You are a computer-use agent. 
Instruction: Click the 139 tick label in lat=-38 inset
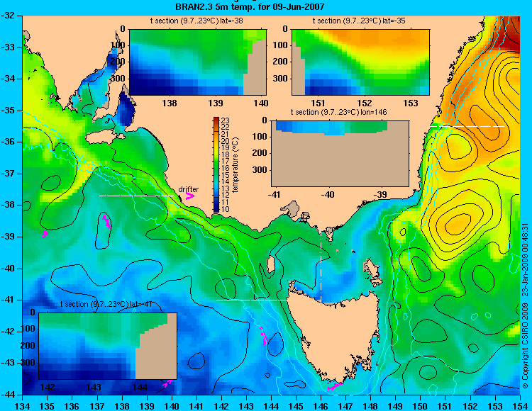coord(216,103)
